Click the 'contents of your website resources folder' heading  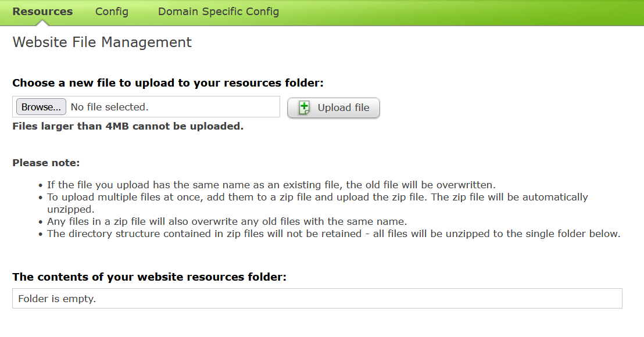[x=149, y=277]
